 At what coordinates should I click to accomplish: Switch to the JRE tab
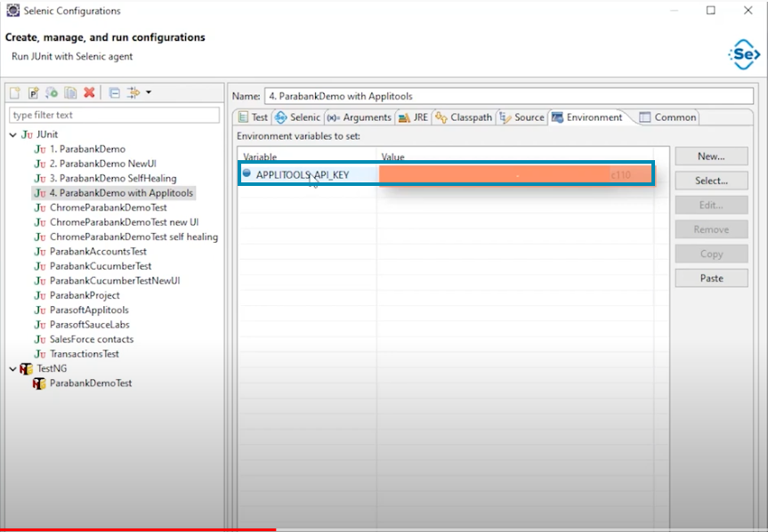pos(414,117)
